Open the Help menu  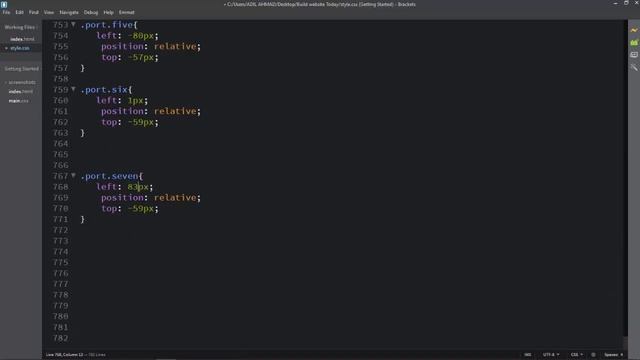tap(108, 12)
